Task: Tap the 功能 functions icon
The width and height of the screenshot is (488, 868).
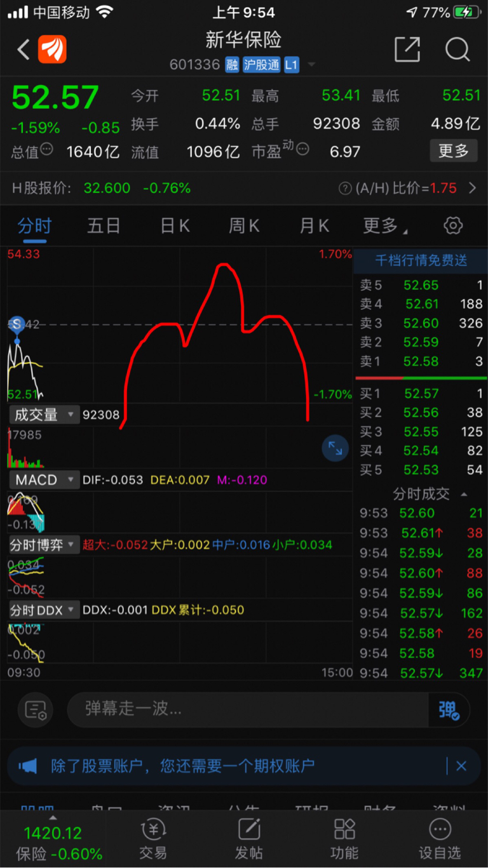Action: point(344,838)
